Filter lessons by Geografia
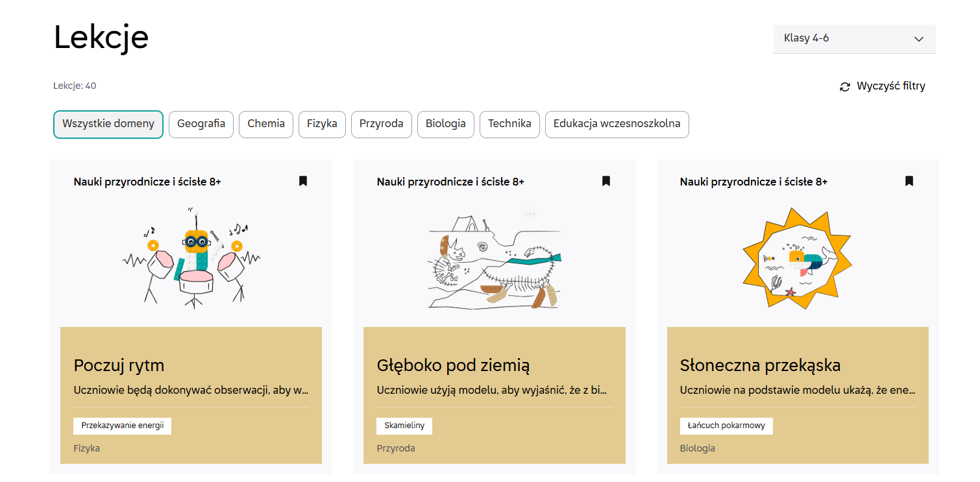This screenshot has height=482, width=980. click(x=201, y=124)
